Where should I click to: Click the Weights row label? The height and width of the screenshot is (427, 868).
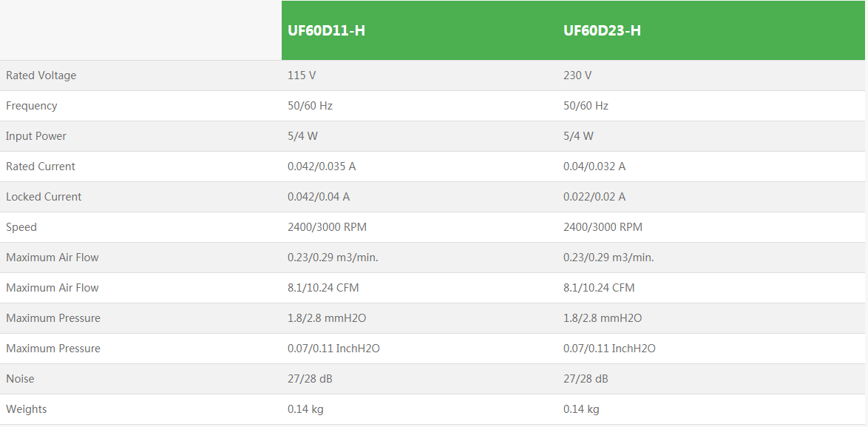pyautogui.click(x=26, y=409)
